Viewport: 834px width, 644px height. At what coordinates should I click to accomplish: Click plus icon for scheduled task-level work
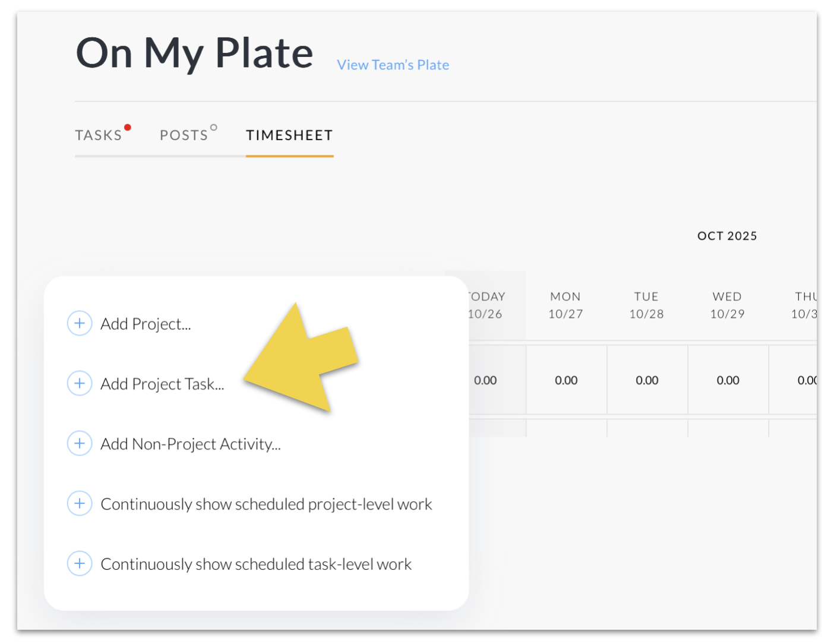point(80,563)
